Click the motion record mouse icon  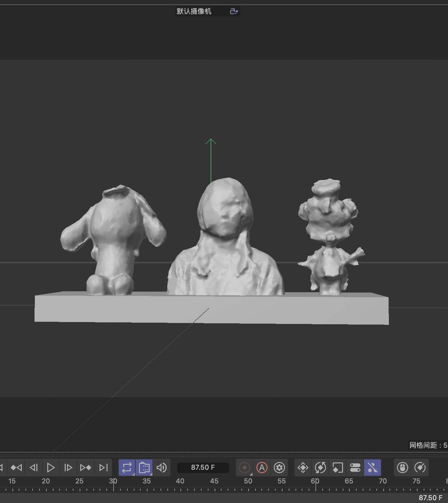coord(403,468)
